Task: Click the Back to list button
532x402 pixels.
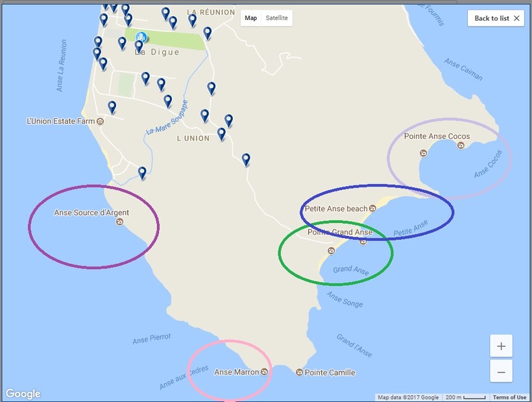Action: click(496, 18)
